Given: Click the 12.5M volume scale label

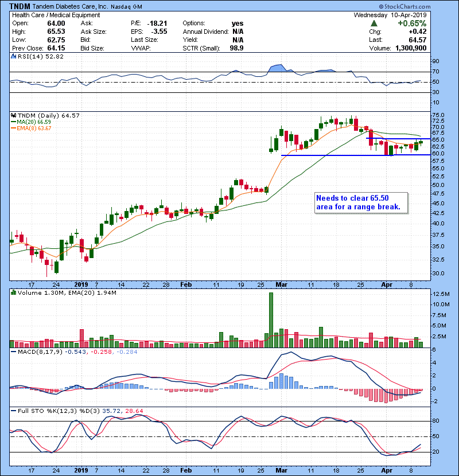Looking at the screenshot, I should (441, 294).
